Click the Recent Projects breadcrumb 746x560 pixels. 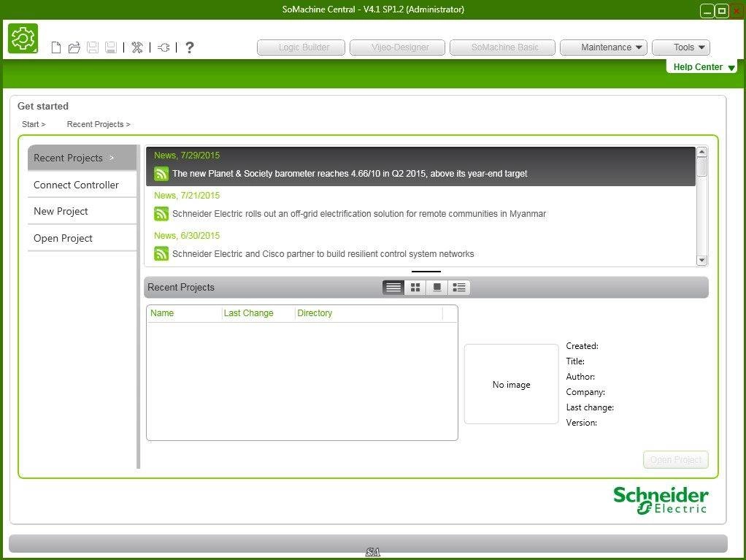coord(99,124)
